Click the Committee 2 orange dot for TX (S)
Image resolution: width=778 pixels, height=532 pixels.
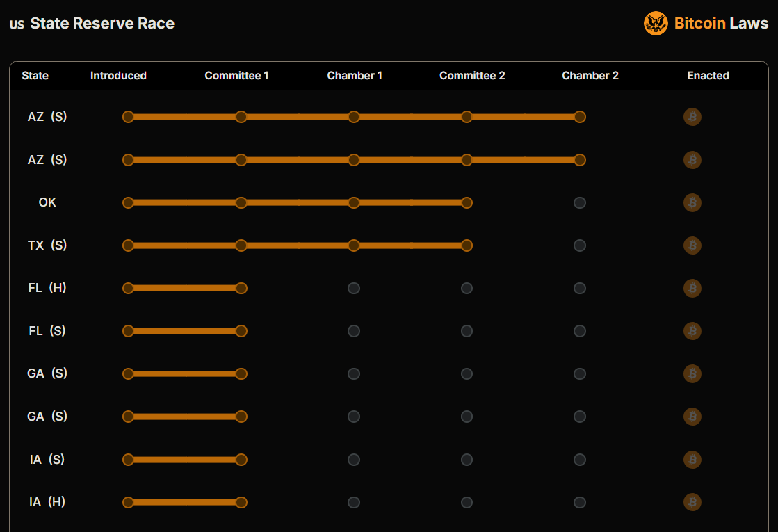pyautogui.click(x=467, y=245)
